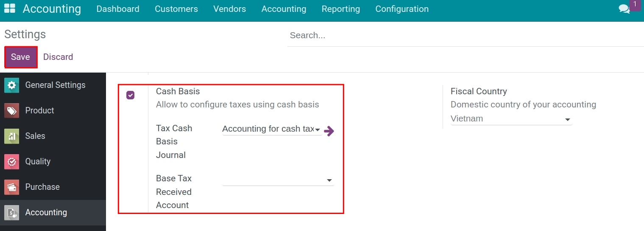
Task: Uncheck the Cash Basis checkbox
Action: pyautogui.click(x=131, y=95)
